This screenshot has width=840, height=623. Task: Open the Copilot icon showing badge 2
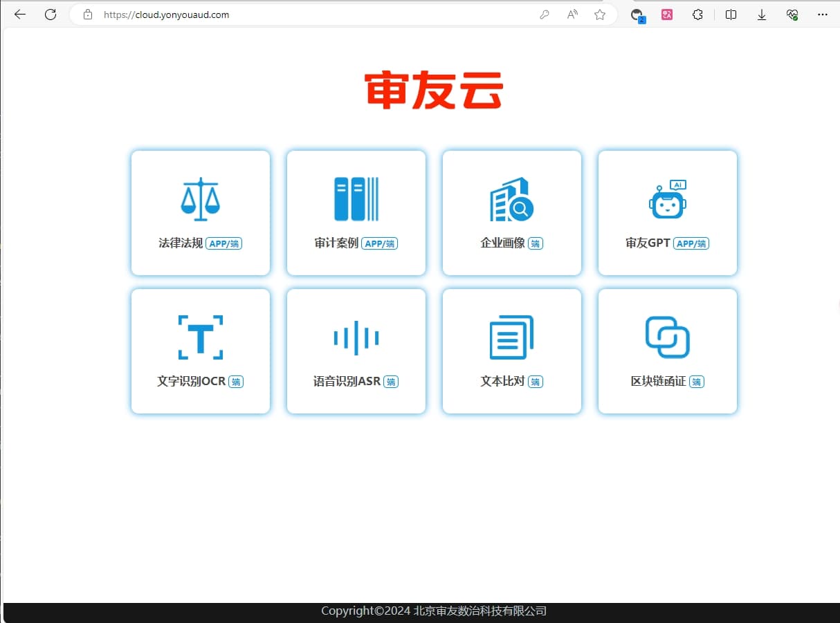(x=637, y=15)
